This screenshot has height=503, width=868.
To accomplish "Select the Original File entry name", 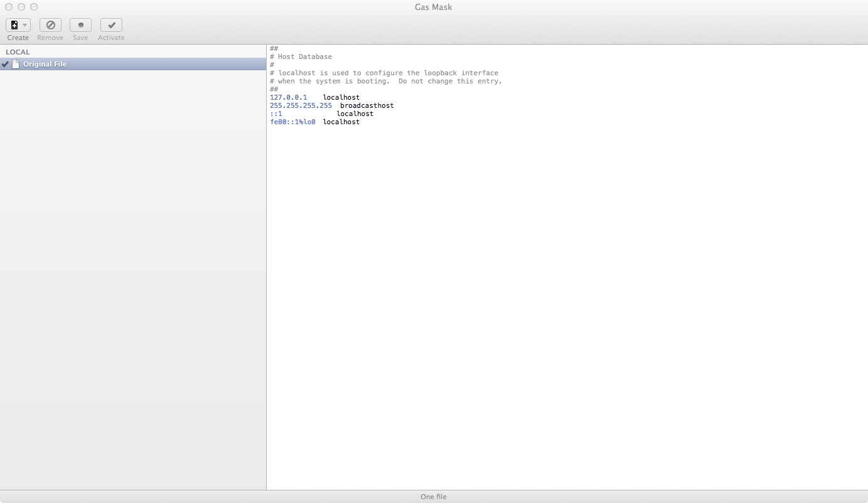I will pyautogui.click(x=45, y=64).
